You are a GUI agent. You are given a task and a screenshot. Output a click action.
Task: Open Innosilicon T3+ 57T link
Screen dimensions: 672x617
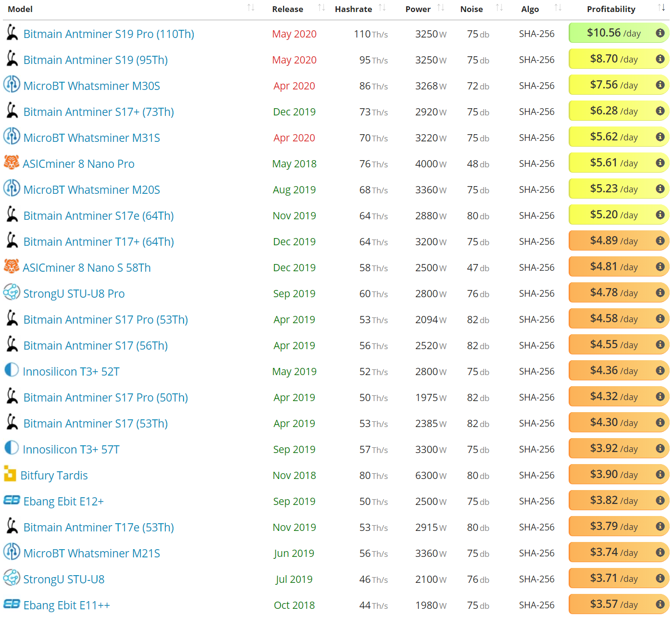point(71,450)
